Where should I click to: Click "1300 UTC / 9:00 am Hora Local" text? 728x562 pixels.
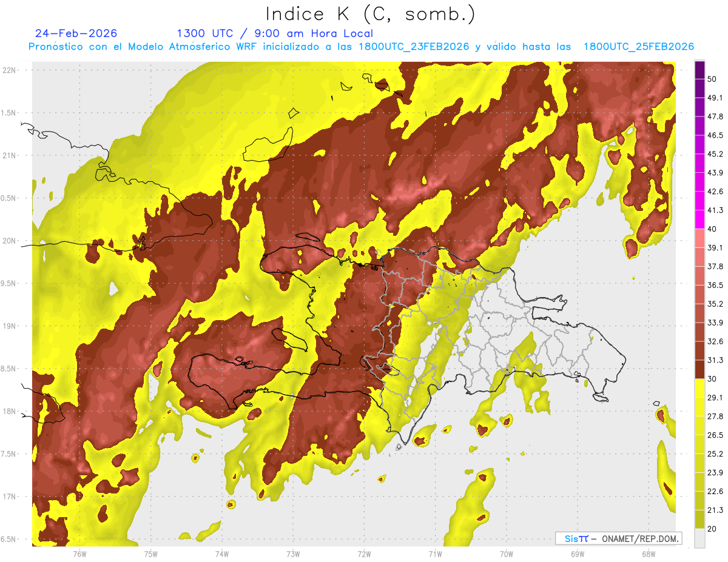[x=275, y=33]
